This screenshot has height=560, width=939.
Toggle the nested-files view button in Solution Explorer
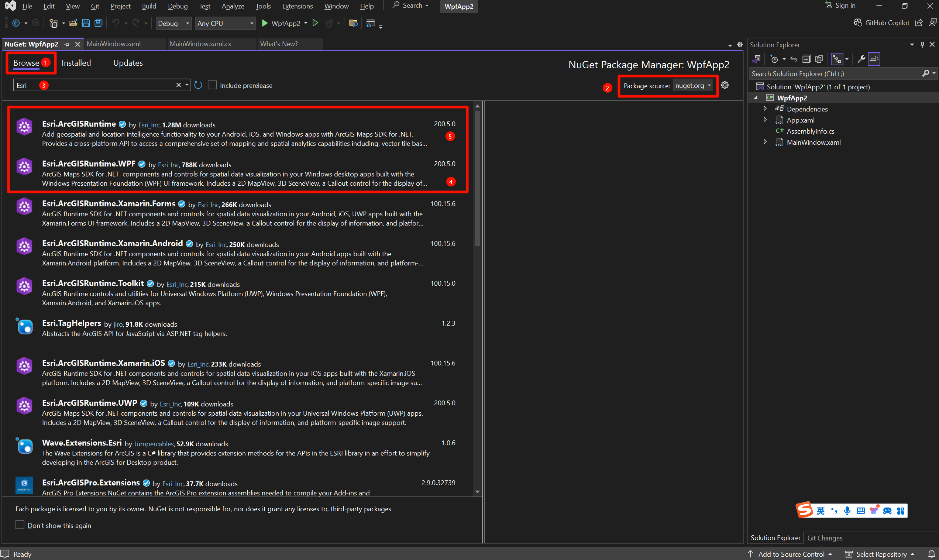[837, 59]
